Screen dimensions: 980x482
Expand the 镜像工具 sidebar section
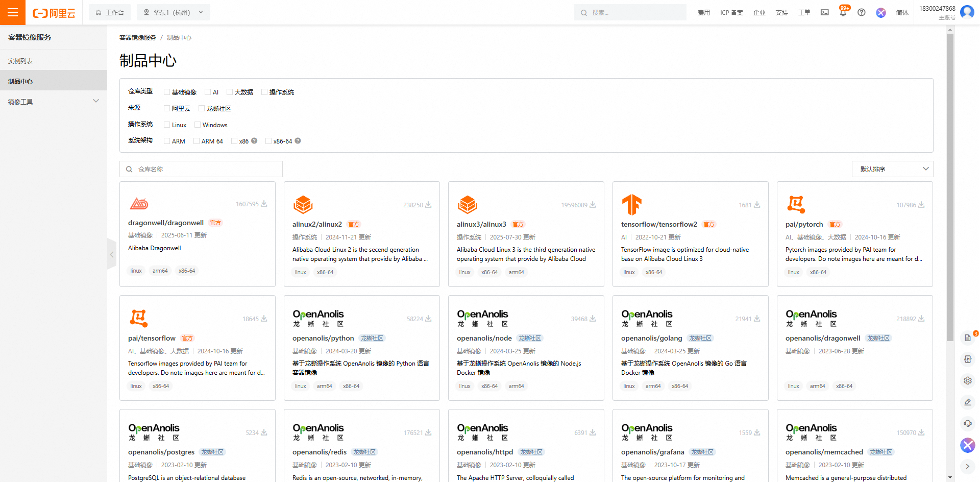pos(54,102)
